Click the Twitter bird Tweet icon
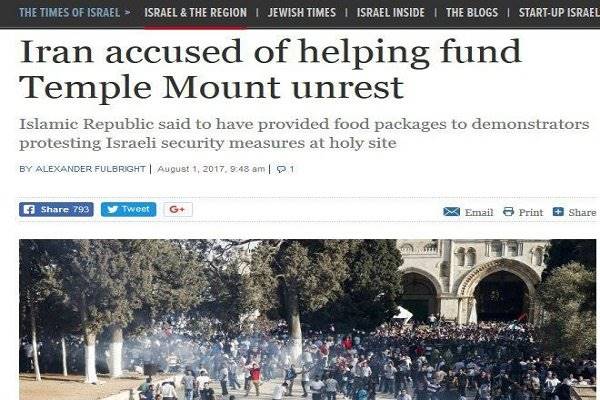 tap(112, 209)
